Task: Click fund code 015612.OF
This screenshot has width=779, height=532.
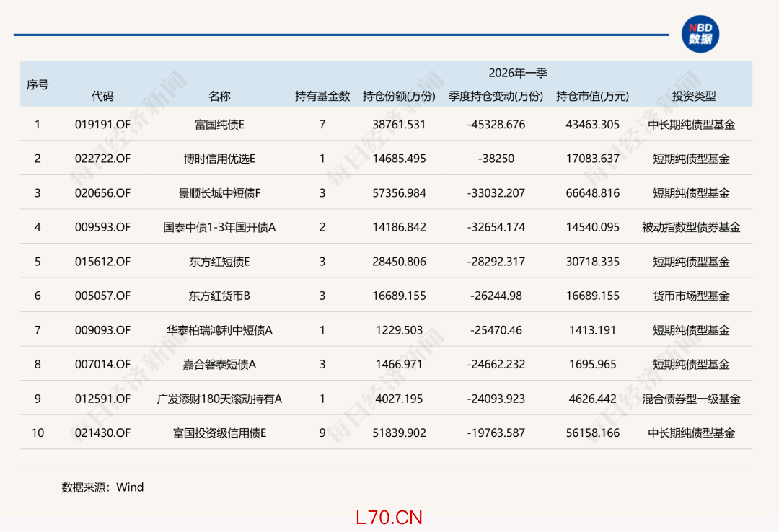Action: (102, 262)
